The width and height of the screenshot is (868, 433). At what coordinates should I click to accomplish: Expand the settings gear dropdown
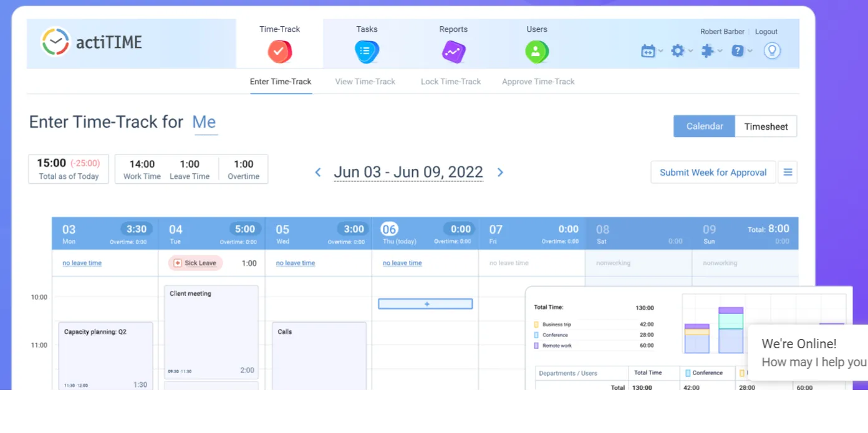(x=680, y=51)
